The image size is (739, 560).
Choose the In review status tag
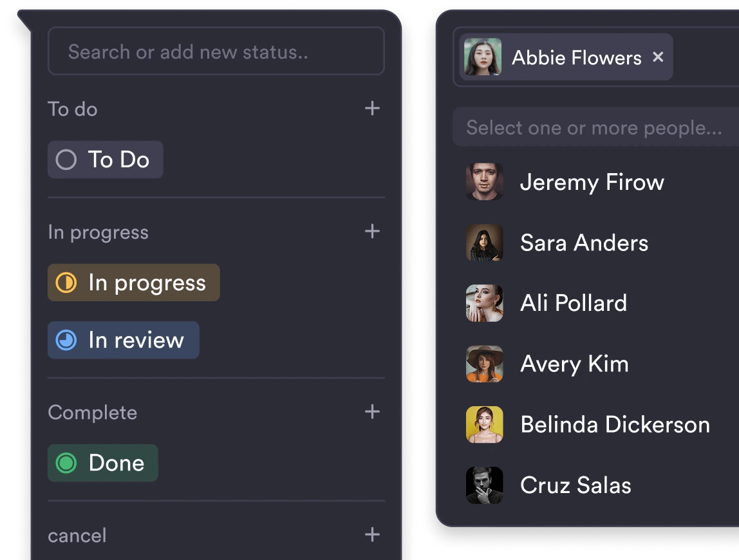point(136,340)
